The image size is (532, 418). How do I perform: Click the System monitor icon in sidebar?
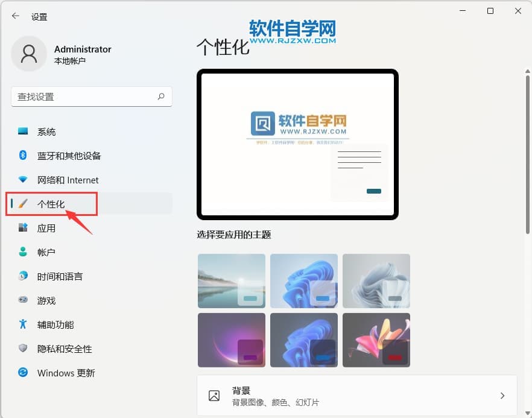pos(23,131)
